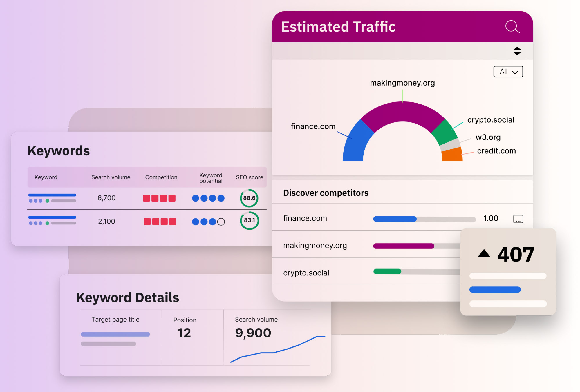The image size is (580, 392).
Task: Click the finance.com blue progress bar
Action: click(395, 219)
